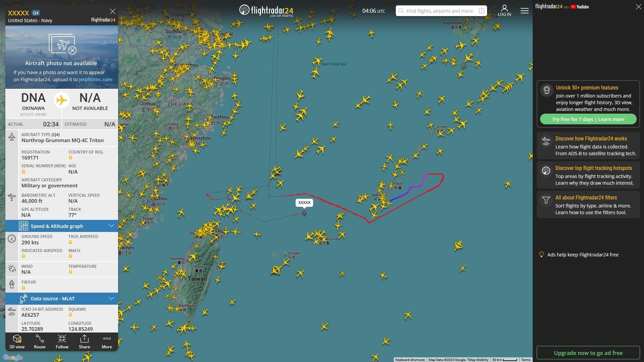Click Upgrade now to go ad free
644x362 pixels.
(x=588, y=353)
